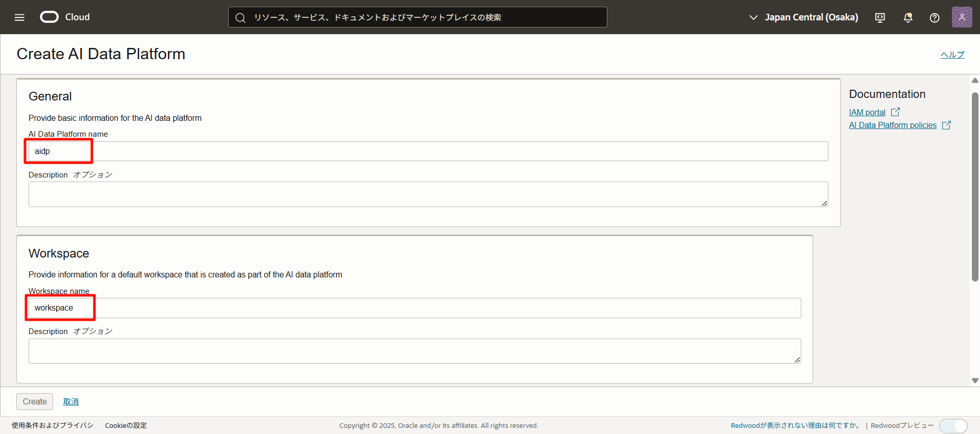Click the AI Data Platform name field
The height and width of the screenshot is (434, 980).
pos(428,151)
